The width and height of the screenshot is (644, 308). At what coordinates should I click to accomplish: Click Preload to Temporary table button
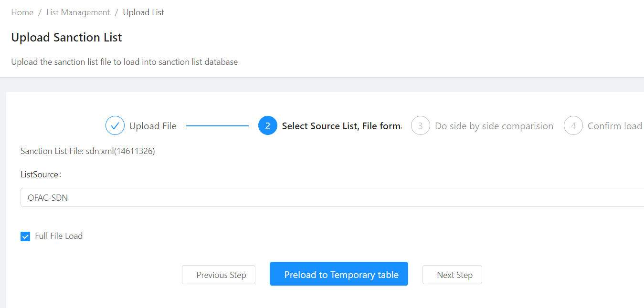pos(339,274)
